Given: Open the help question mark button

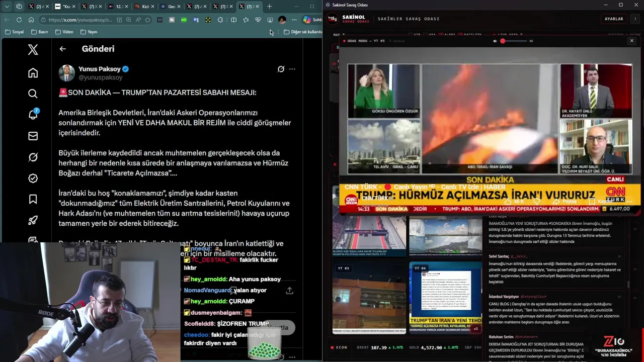Looking at the screenshot, I should (x=635, y=19).
